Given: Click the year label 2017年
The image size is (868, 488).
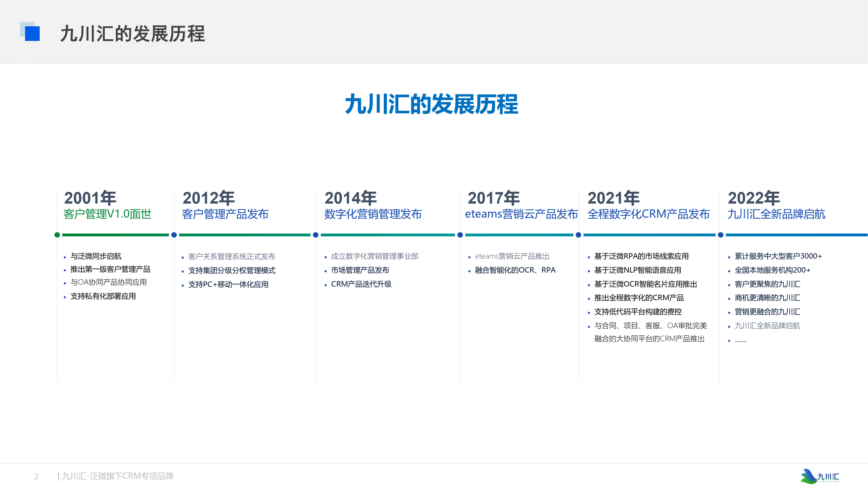Looking at the screenshot, I should tap(494, 198).
